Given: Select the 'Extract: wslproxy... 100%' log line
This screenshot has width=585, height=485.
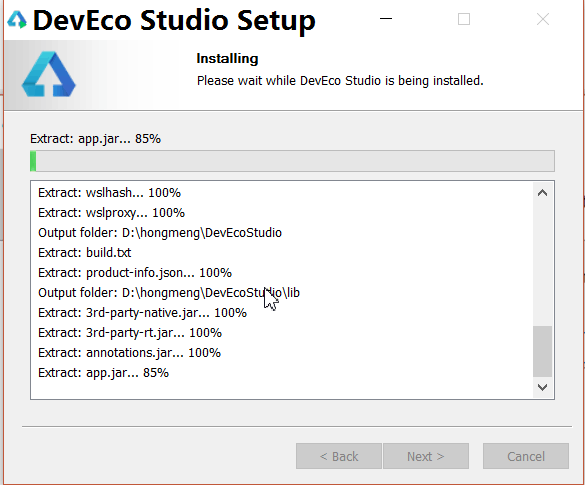Looking at the screenshot, I should click(x=111, y=213).
